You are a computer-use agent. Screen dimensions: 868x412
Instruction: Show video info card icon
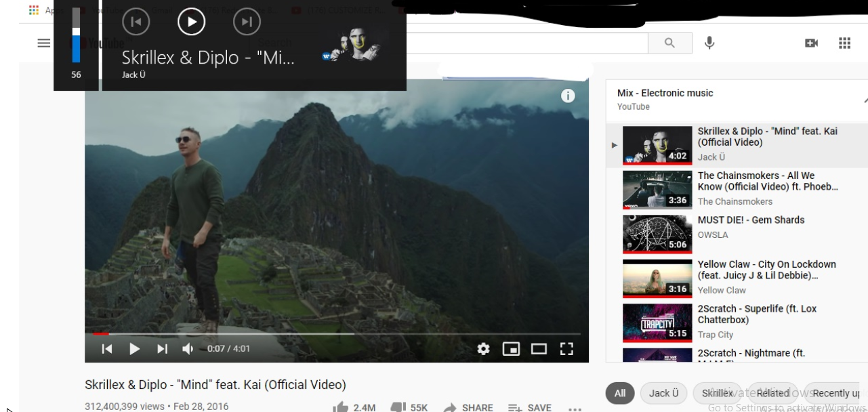click(x=568, y=96)
